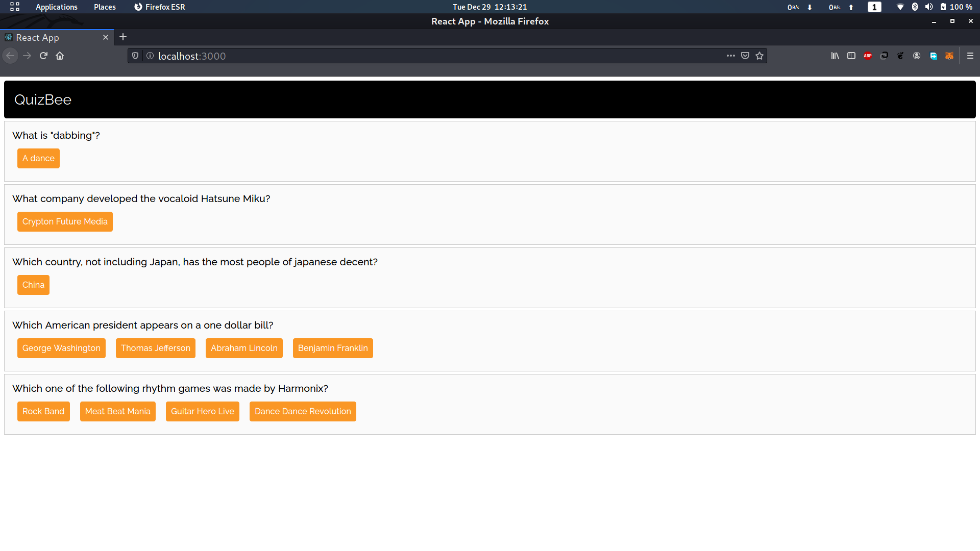Open the MetaMask fox extension

tap(949, 56)
